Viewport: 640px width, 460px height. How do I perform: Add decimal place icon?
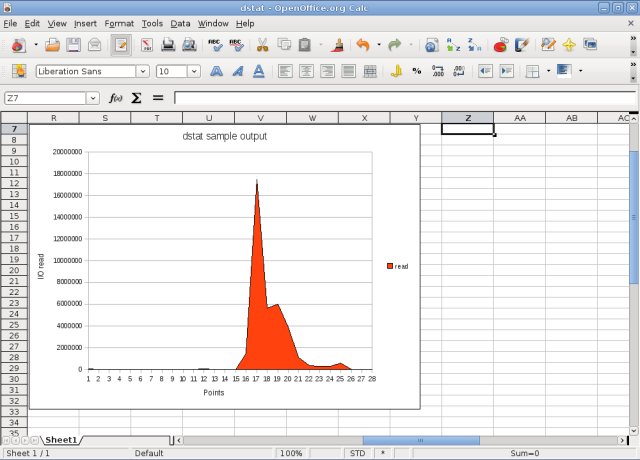(x=438, y=71)
